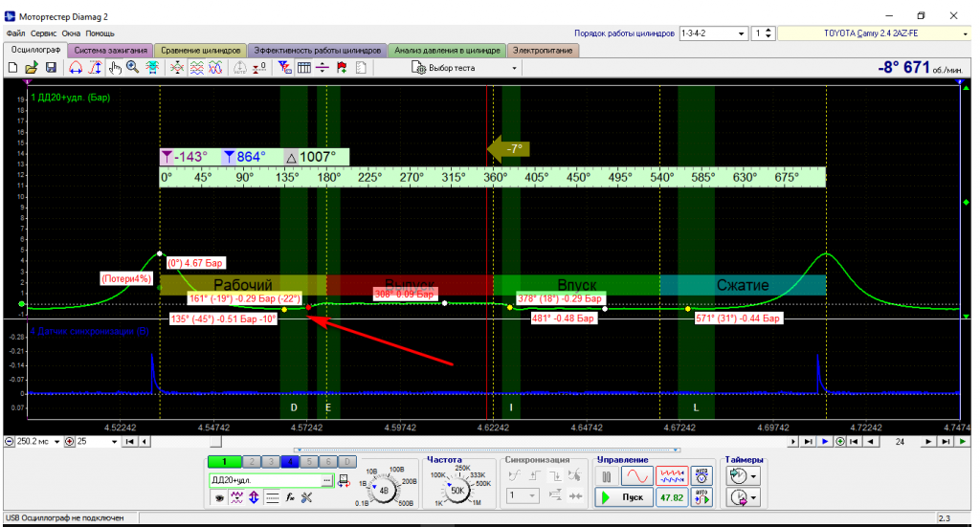Click the Пуск start button
Screen dimensions: 980x527
[x=624, y=497]
